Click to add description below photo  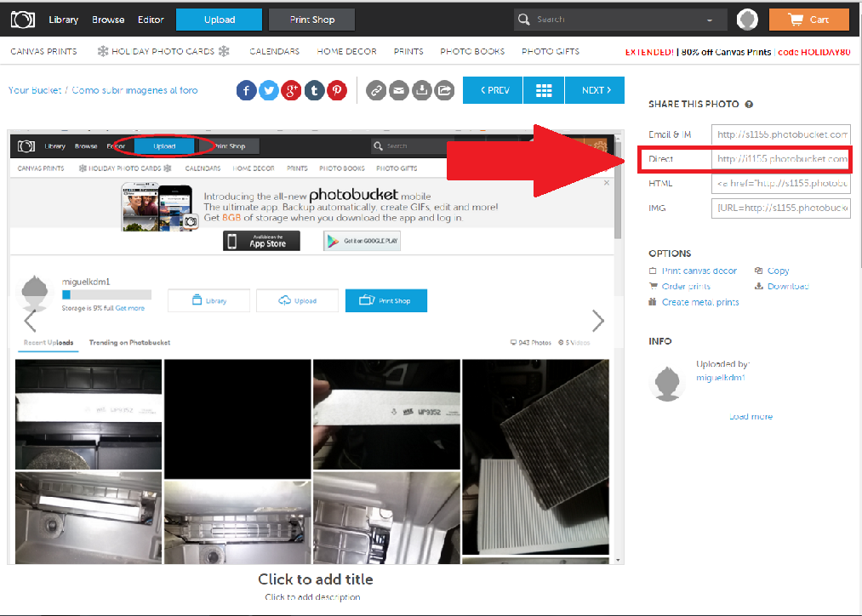point(313,597)
